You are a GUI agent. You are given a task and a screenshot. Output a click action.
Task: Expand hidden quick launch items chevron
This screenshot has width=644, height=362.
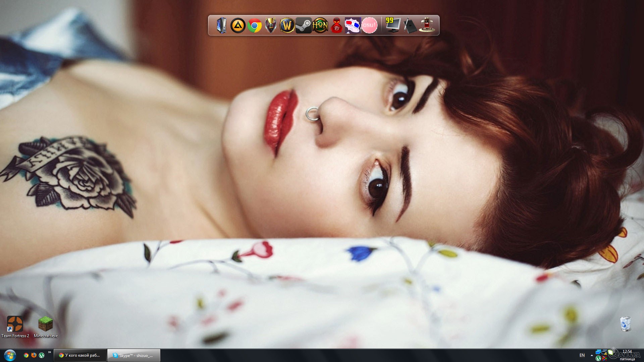coord(50,352)
